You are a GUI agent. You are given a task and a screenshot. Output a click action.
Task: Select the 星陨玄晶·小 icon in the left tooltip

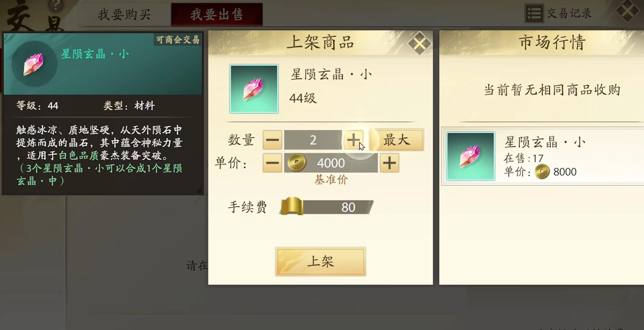coord(34,64)
